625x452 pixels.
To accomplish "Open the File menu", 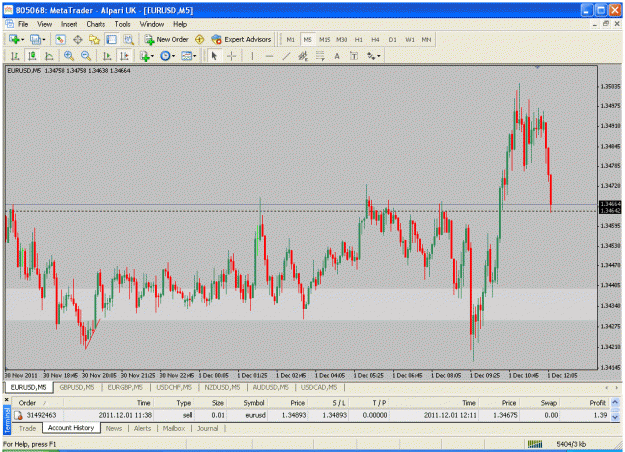I will [x=23, y=24].
